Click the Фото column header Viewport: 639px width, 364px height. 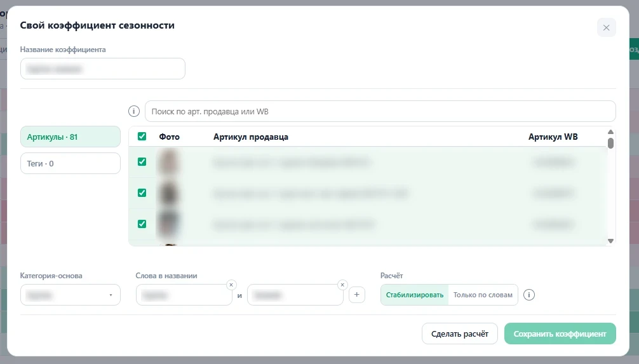(x=169, y=137)
